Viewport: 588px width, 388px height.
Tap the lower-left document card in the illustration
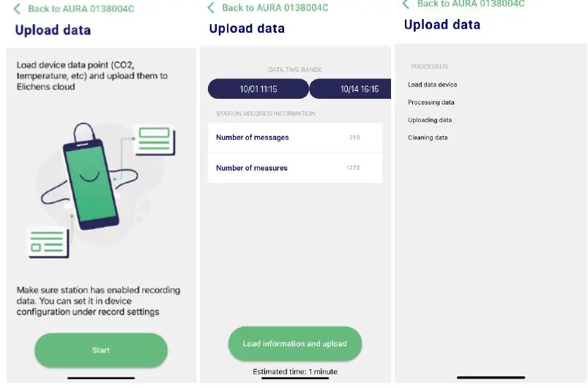(x=48, y=241)
